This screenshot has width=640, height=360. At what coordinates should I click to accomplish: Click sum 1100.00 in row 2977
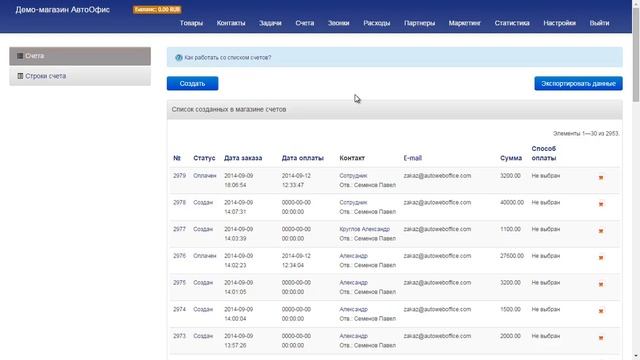510,229
